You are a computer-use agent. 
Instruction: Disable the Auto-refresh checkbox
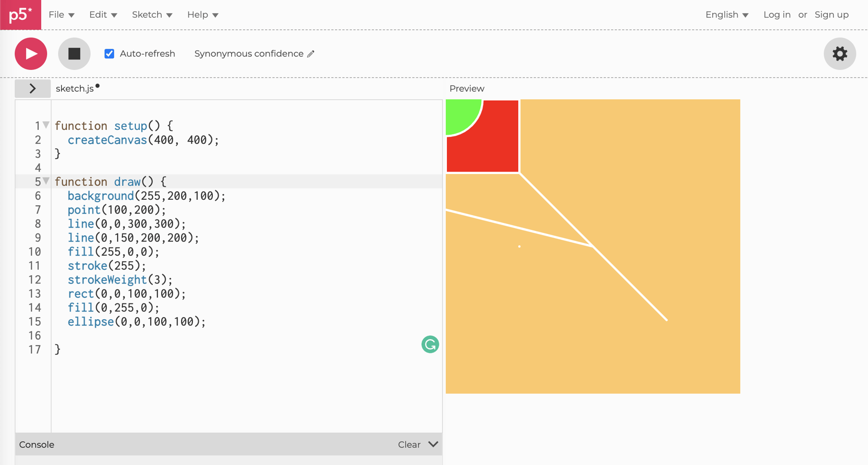click(110, 54)
